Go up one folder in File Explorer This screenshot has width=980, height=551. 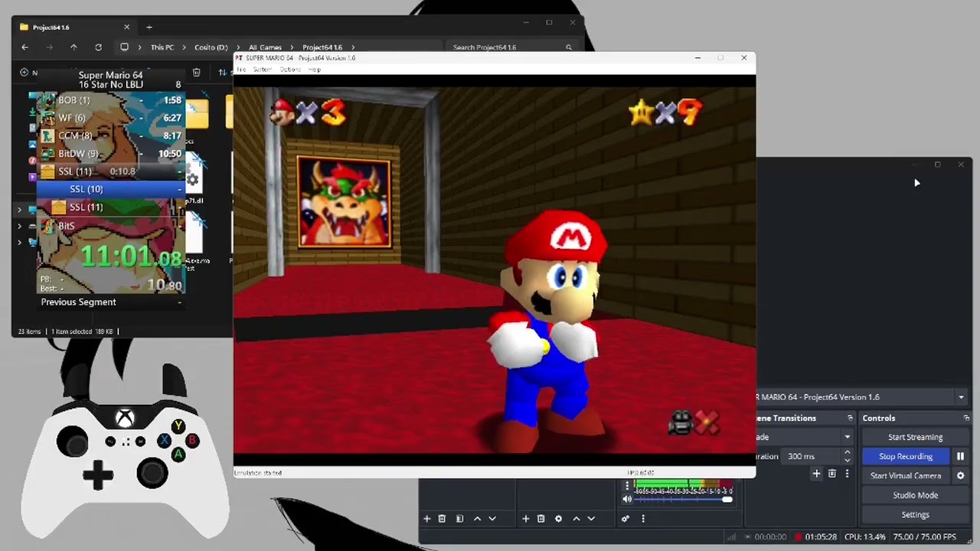[x=73, y=47]
